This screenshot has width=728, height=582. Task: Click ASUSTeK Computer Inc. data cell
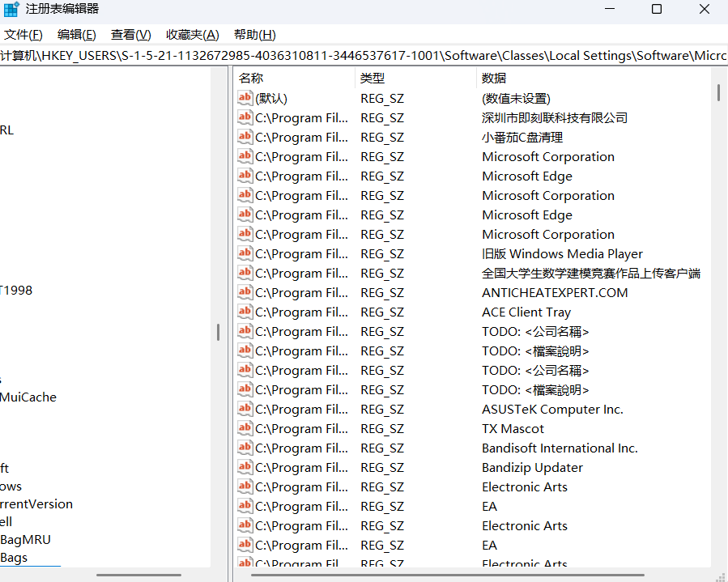click(x=552, y=410)
